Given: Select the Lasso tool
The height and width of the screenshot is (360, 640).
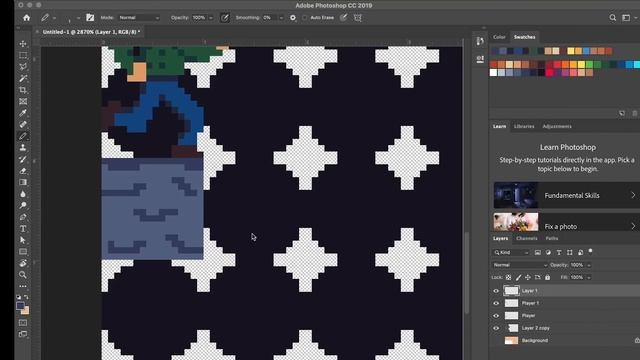Looking at the screenshot, I should click(x=23, y=67).
